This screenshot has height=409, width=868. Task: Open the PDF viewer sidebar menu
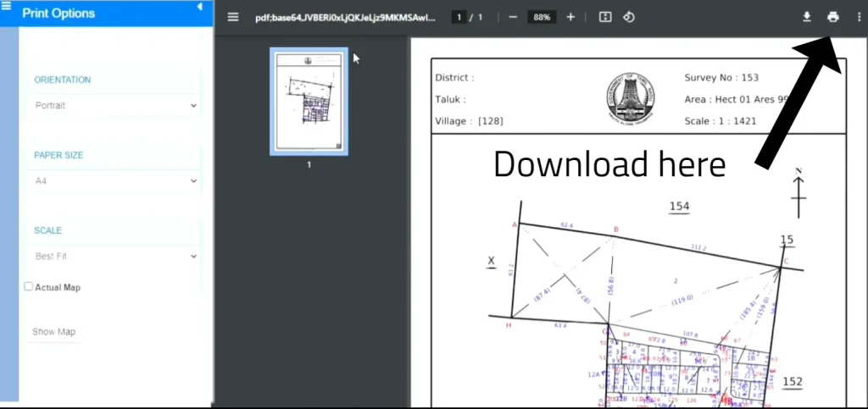pos(233,17)
